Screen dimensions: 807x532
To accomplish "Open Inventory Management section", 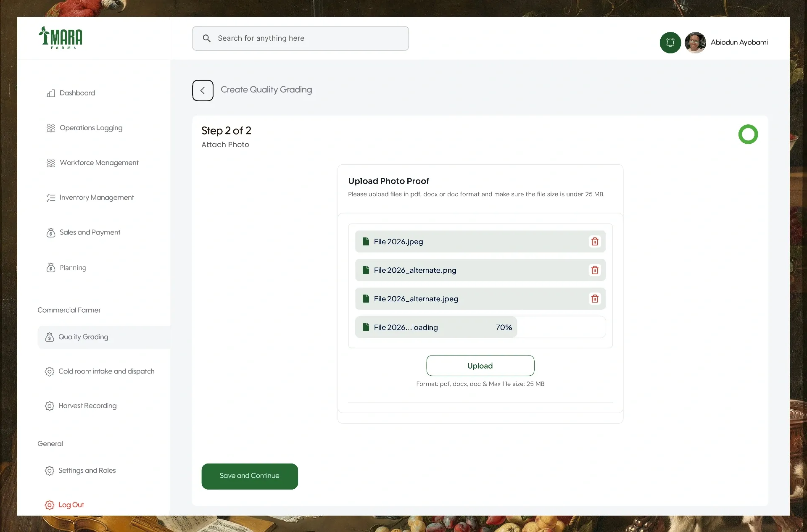I will click(x=90, y=198).
